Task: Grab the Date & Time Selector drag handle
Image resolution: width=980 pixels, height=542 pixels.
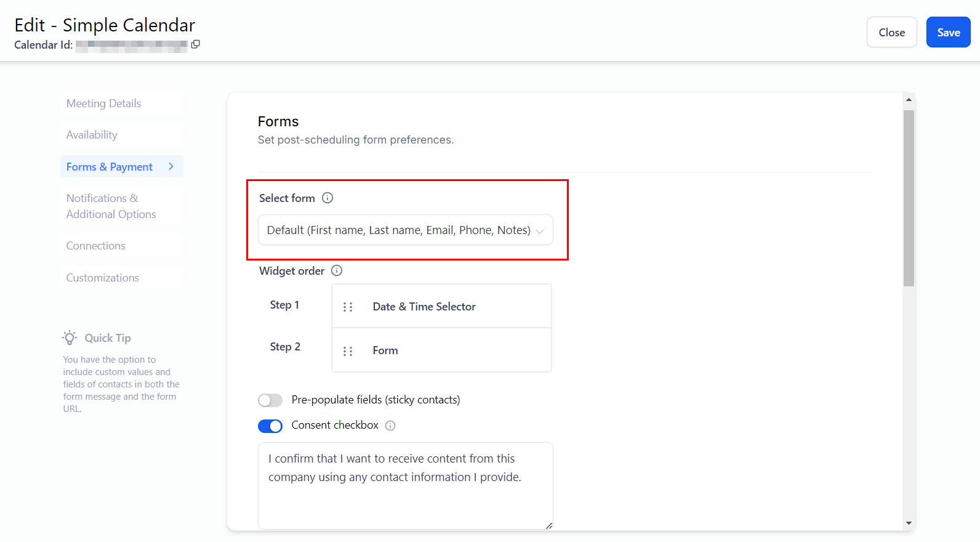Action: click(348, 307)
